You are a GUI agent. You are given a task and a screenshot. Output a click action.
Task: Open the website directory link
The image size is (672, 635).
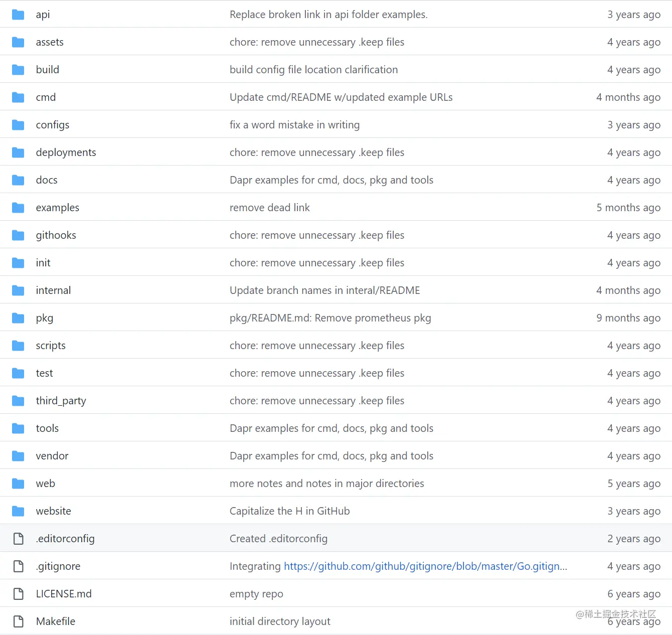[54, 511]
